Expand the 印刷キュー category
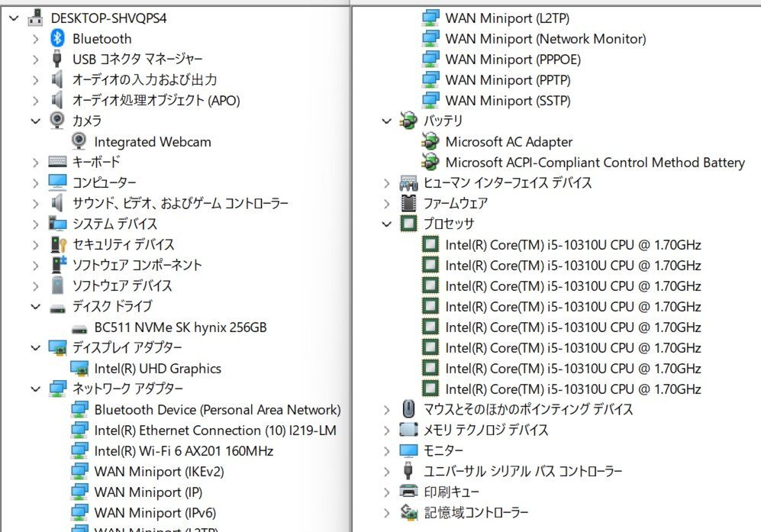Viewport: 761px width, 532px height. pyautogui.click(x=386, y=492)
